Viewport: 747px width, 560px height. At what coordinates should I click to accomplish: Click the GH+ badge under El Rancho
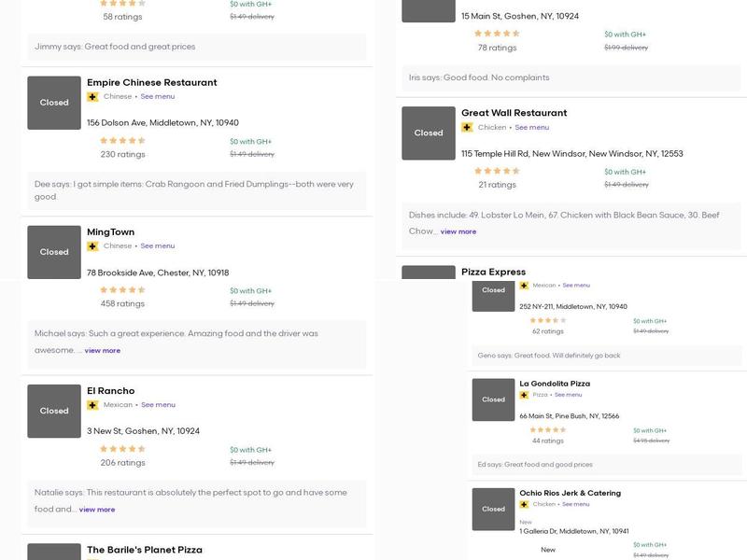point(92,405)
